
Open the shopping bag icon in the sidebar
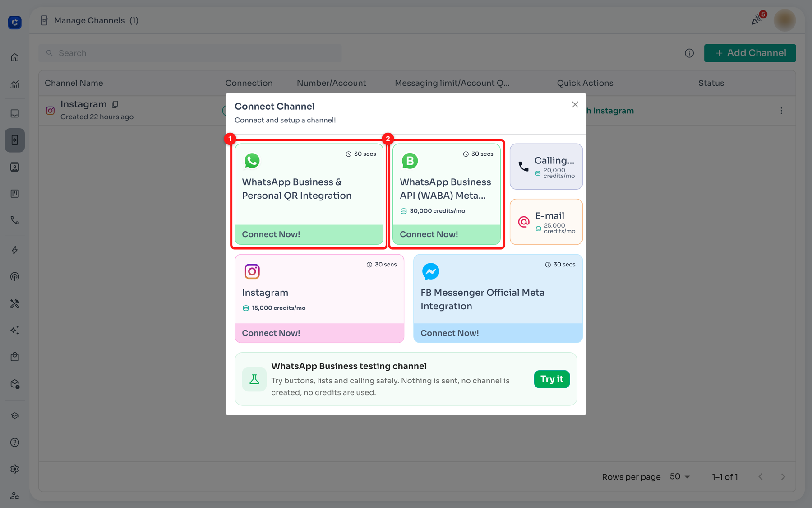pyautogui.click(x=15, y=357)
